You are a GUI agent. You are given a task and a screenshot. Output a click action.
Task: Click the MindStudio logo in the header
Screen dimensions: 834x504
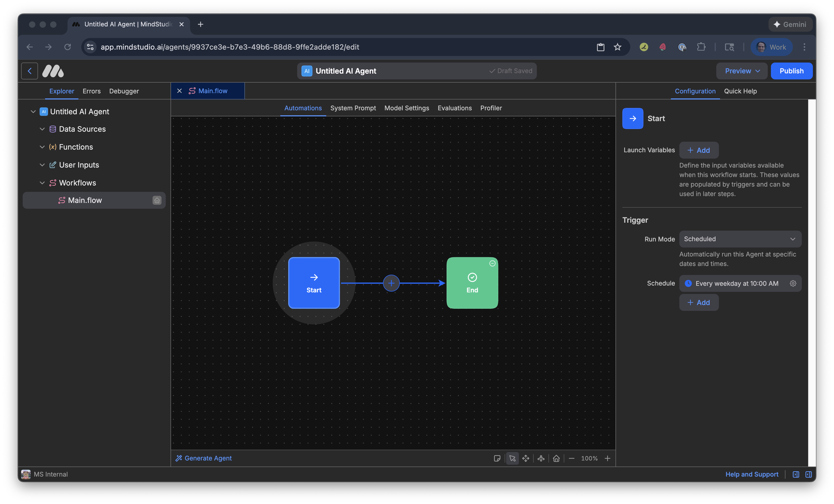tap(53, 71)
